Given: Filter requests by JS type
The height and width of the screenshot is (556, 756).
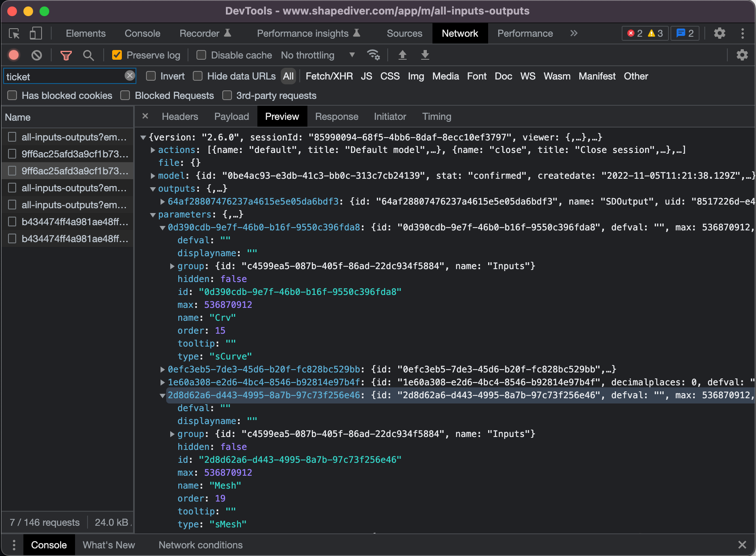Looking at the screenshot, I should click(x=366, y=76).
